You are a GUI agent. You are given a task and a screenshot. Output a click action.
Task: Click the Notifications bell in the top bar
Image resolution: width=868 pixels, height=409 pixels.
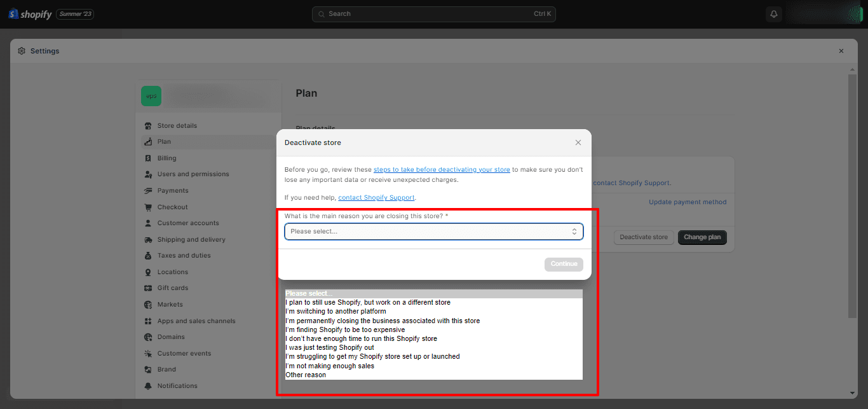point(773,13)
